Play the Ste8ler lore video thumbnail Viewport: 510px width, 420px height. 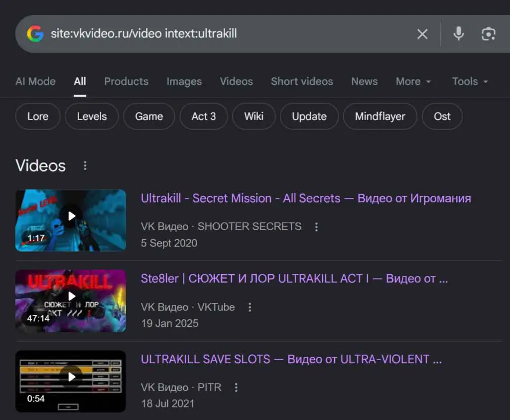pos(71,300)
